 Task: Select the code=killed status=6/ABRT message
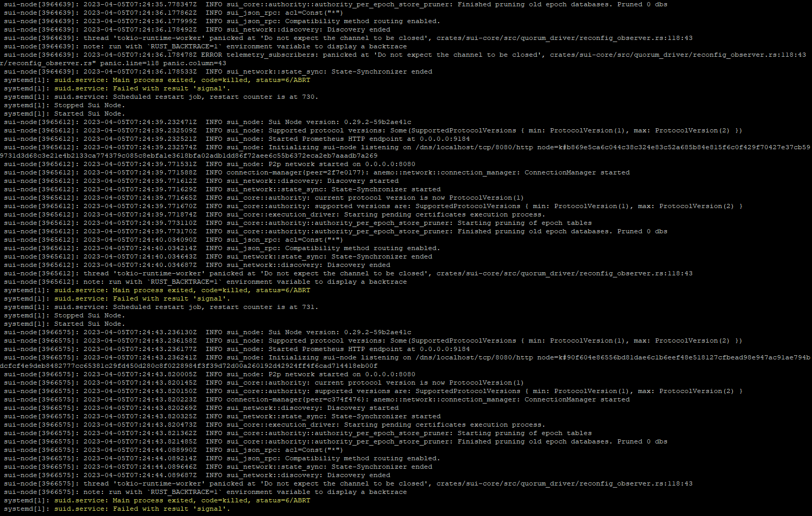(210, 80)
